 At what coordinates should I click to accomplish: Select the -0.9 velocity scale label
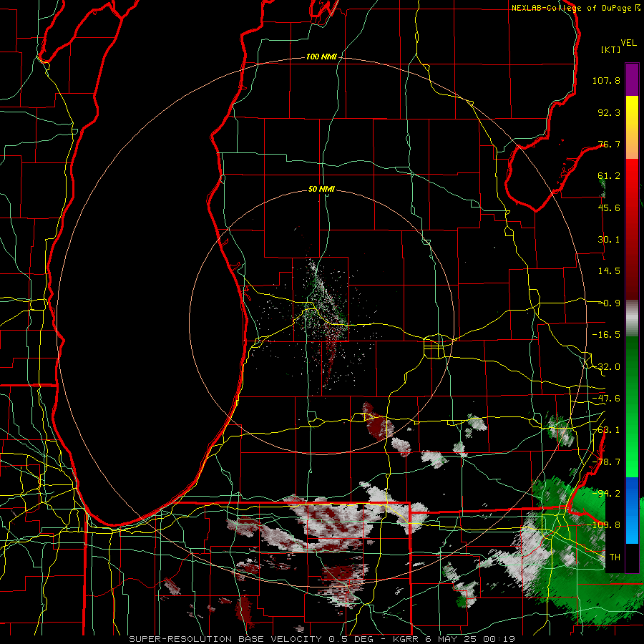(610, 303)
